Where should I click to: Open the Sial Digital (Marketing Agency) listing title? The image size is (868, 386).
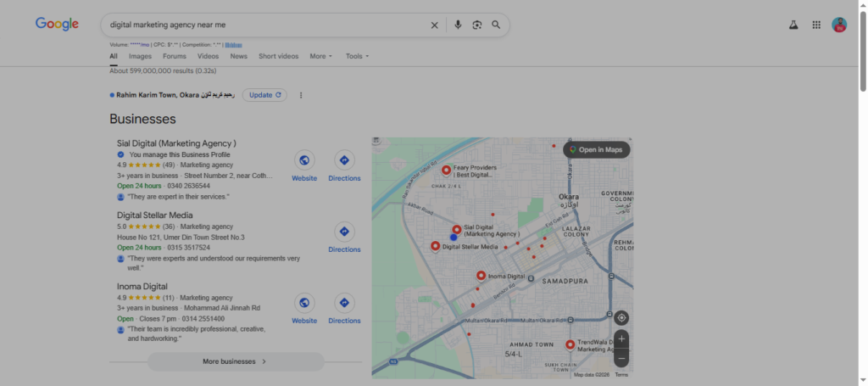pyautogui.click(x=176, y=143)
